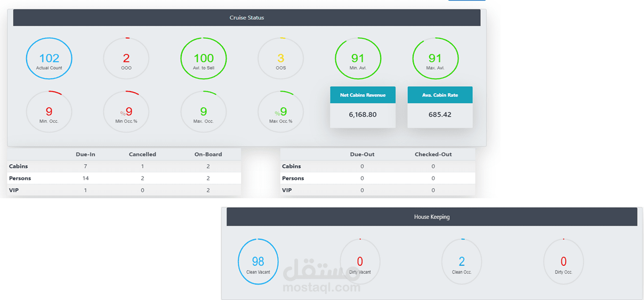644x300 pixels.
Task: Click the Net Cabins Revenue card header
Action: click(363, 95)
